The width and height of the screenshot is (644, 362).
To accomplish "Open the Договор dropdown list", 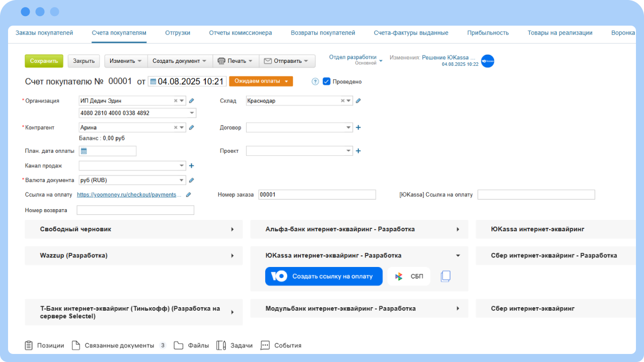I will click(x=349, y=128).
